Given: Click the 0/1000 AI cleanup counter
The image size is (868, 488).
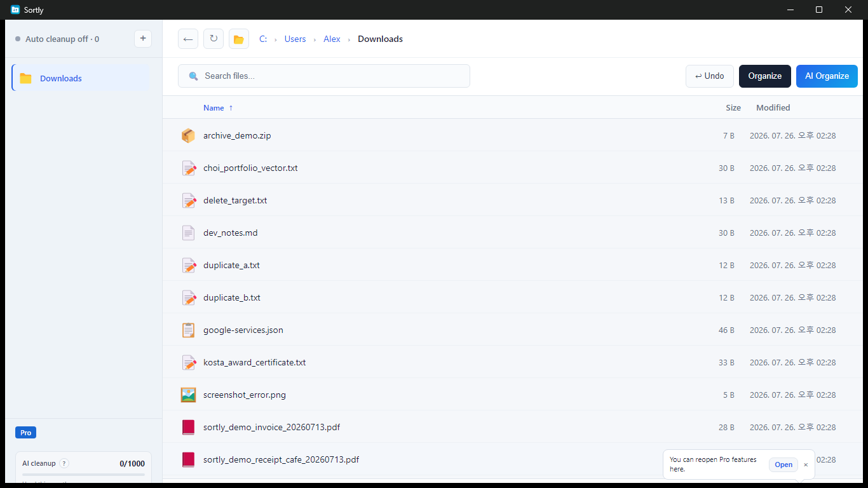Looking at the screenshot, I should tap(132, 464).
